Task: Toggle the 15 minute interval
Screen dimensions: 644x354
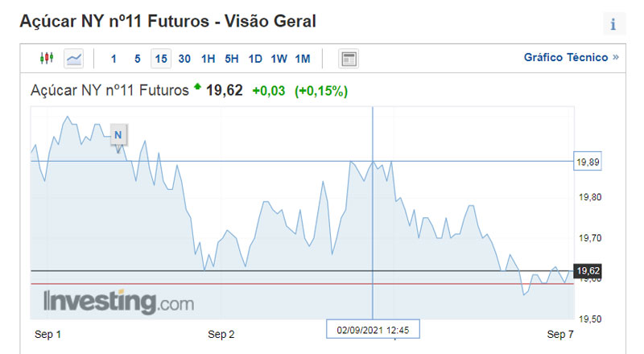Action: 161,59
